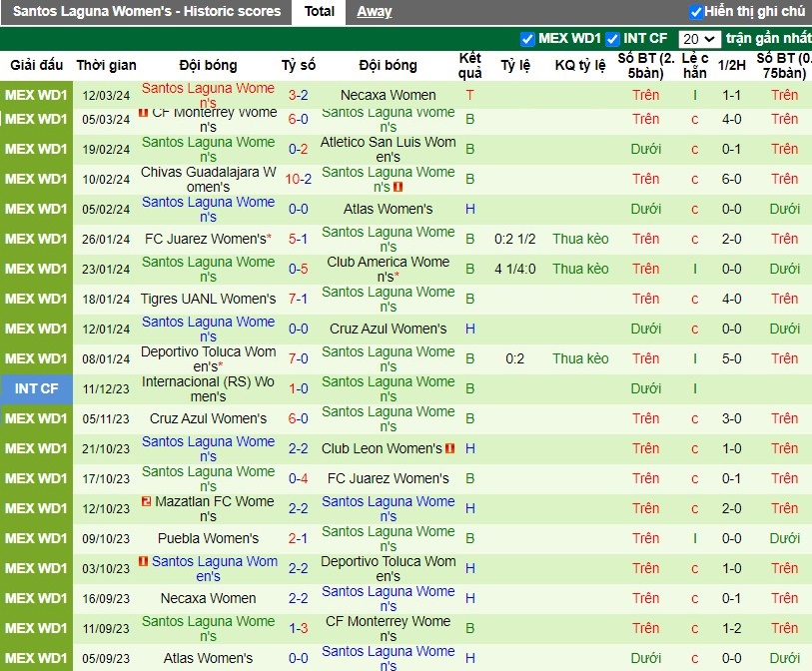The image size is (812, 671).
Task: Click Atlas Women's on 05/09/23
Action: (208, 658)
